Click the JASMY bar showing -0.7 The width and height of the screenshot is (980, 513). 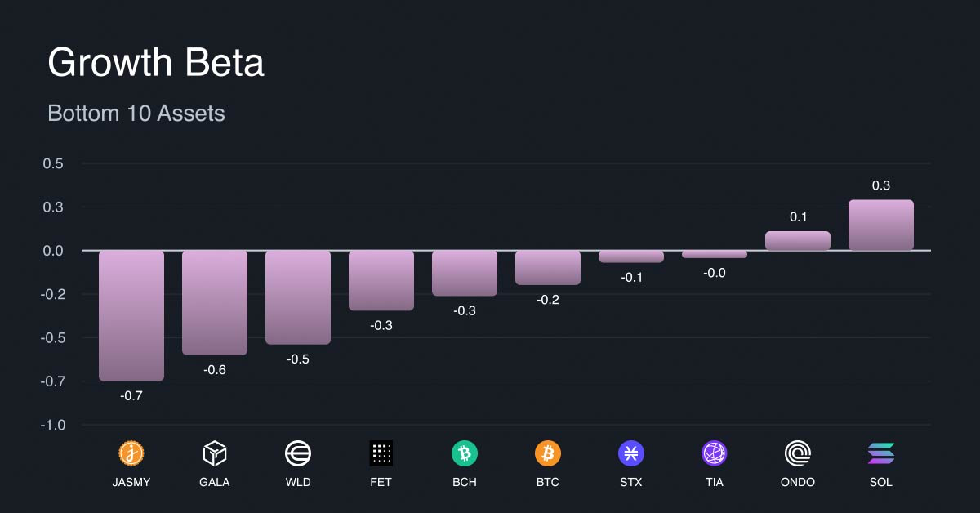(131, 315)
